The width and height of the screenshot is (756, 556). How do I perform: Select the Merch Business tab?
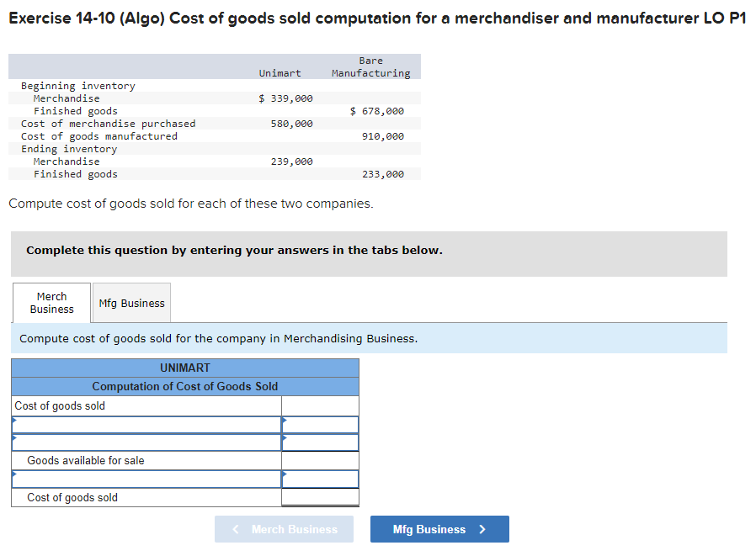pos(51,302)
